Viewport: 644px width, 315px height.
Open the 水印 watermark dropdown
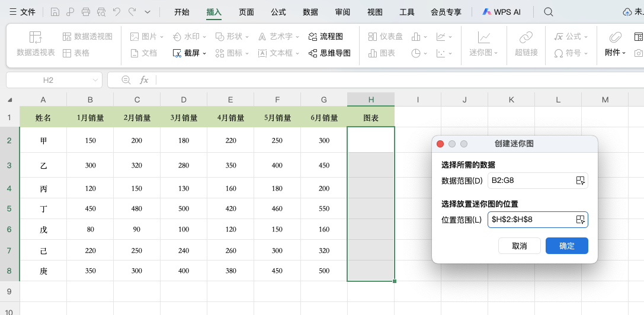190,37
